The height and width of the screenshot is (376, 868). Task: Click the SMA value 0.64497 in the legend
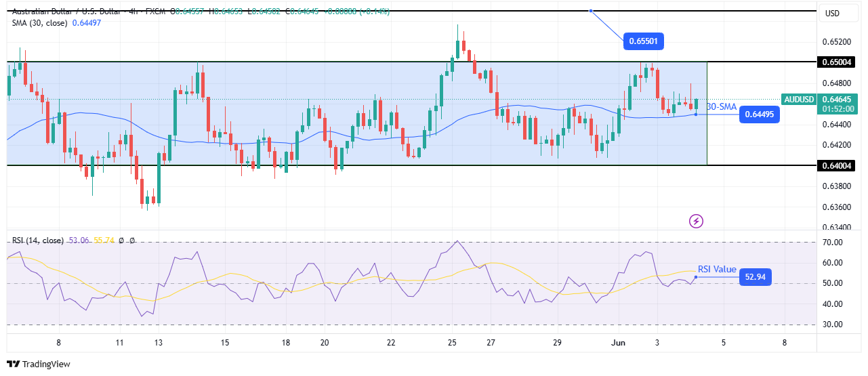click(x=86, y=22)
